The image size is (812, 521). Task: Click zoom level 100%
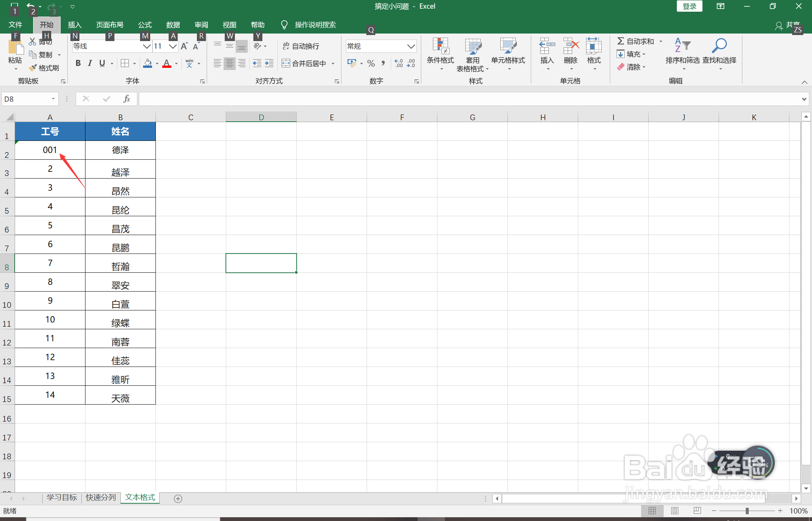[798, 511]
